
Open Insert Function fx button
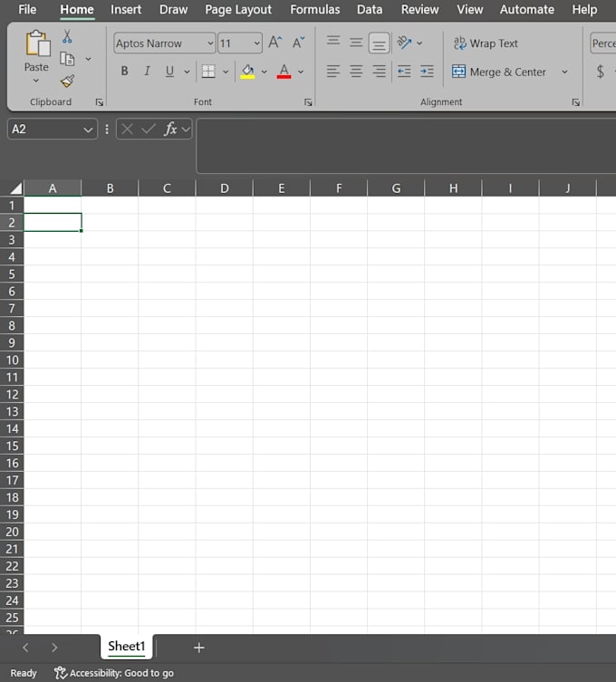(x=170, y=130)
